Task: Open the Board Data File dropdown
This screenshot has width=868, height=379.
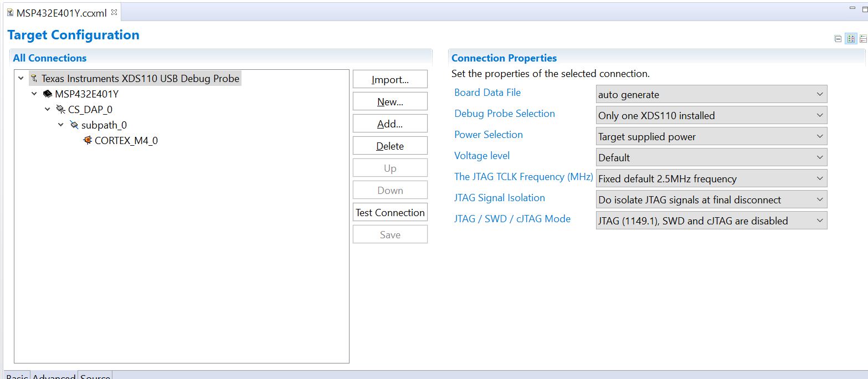Action: (711, 94)
